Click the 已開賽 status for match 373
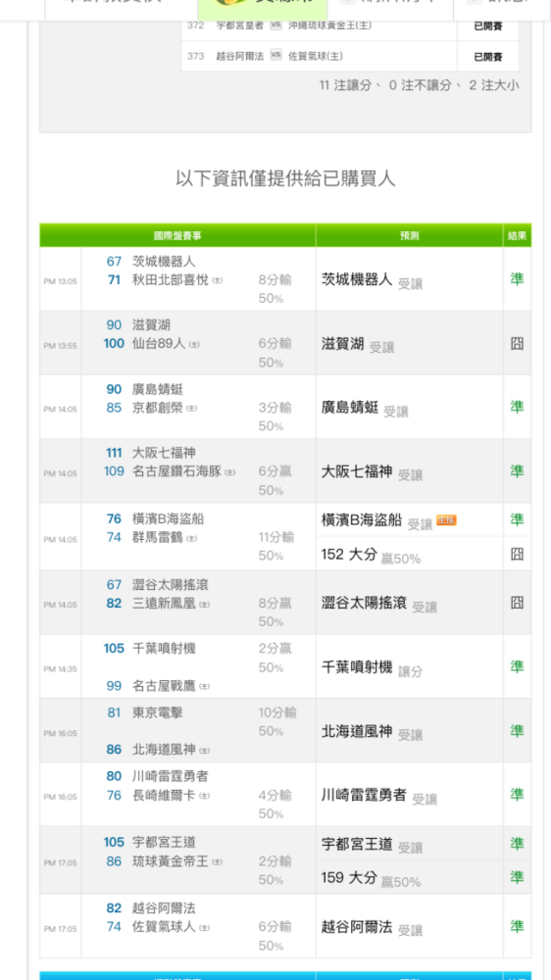The image size is (551, 980). click(x=488, y=57)
